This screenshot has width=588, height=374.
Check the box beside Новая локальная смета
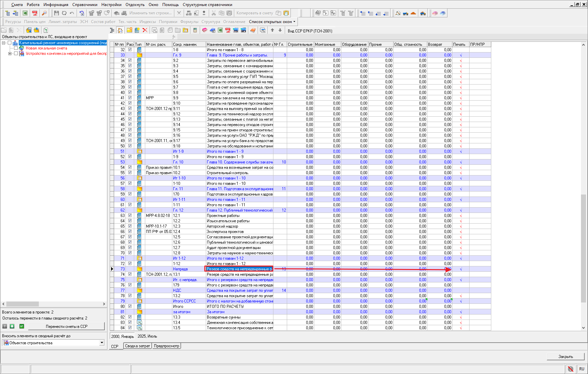pos(16,48)
